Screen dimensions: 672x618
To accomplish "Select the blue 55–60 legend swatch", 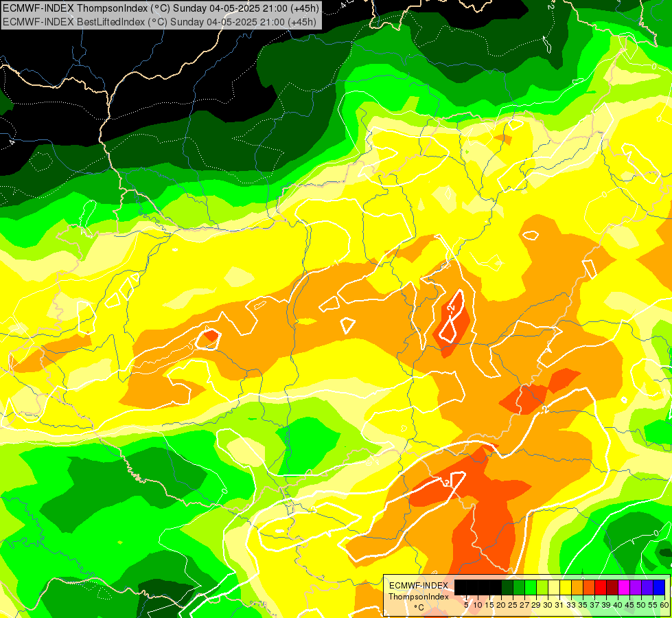I will (659, 587).
